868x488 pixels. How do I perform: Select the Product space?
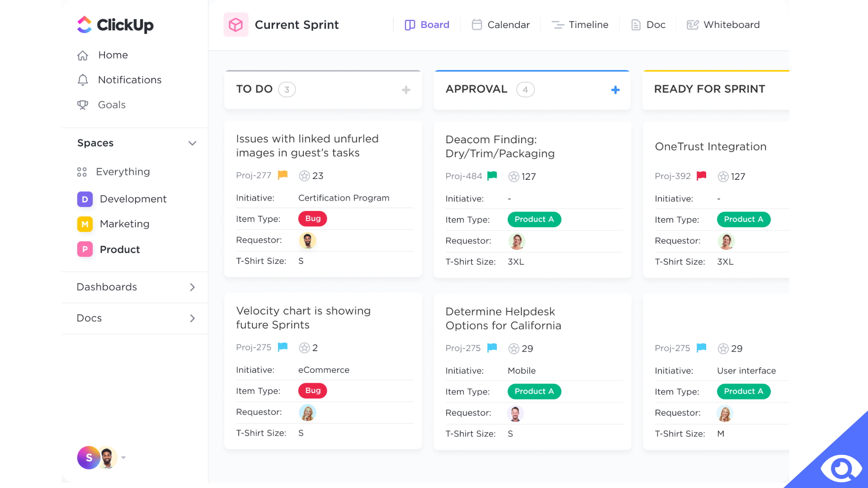pyautogui.click(x=120, y=249)
